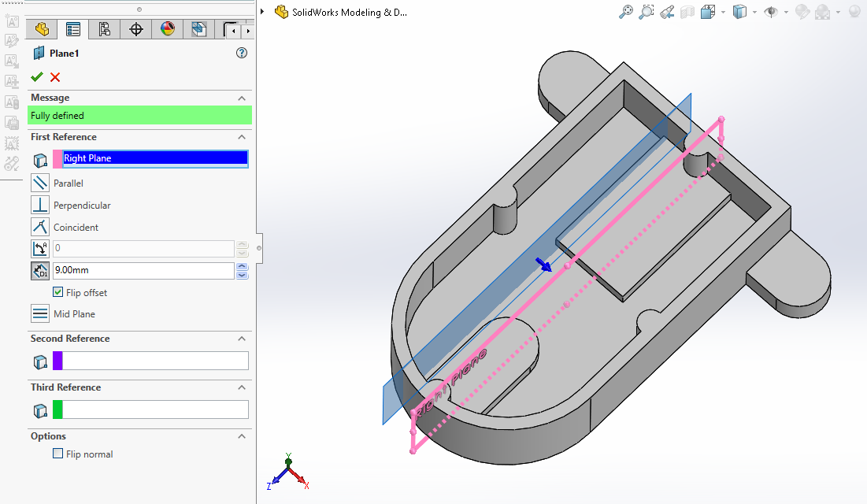Click the Previous View icon
867x504 pixels.
667,12
